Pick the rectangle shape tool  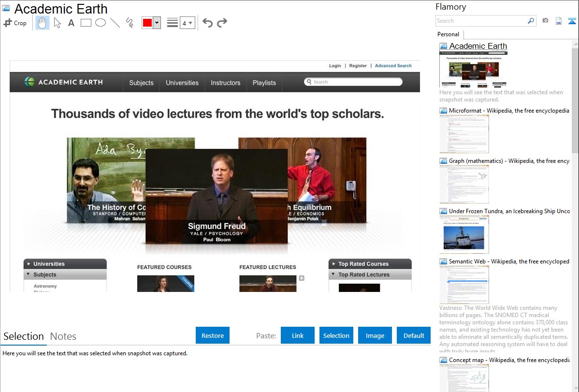86,23
